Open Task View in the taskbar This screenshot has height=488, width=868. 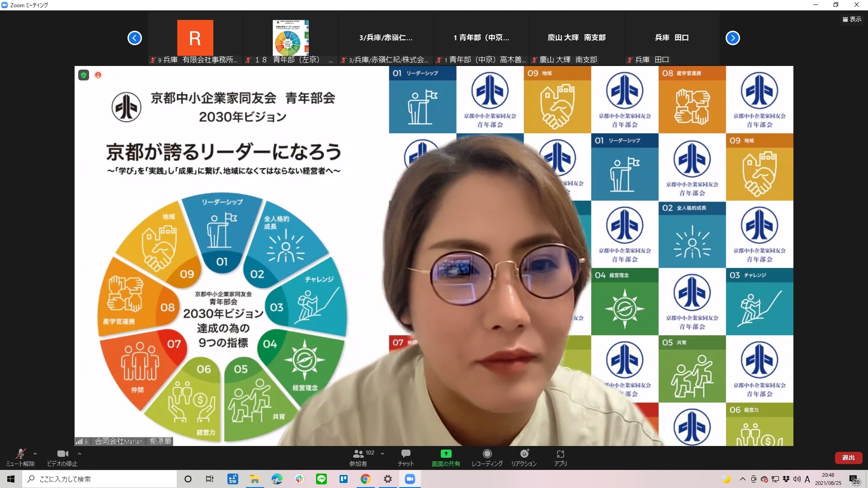coord(210,479)
